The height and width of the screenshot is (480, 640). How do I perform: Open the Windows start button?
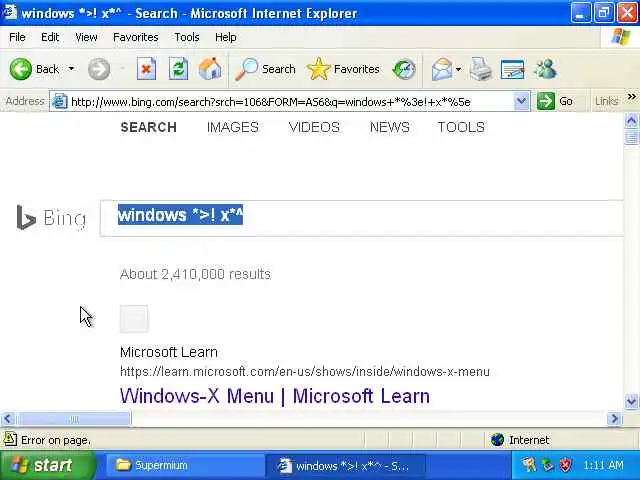[47, 465]
